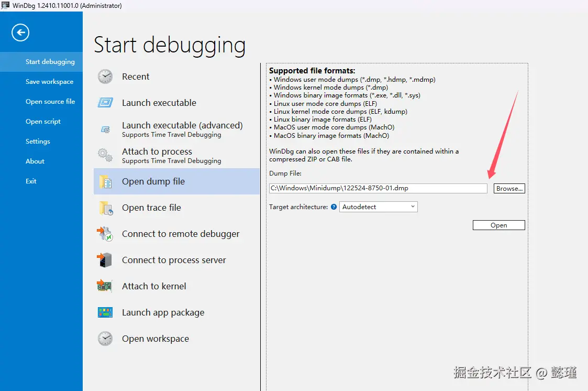Click the Browse... button

coord(509,188)
